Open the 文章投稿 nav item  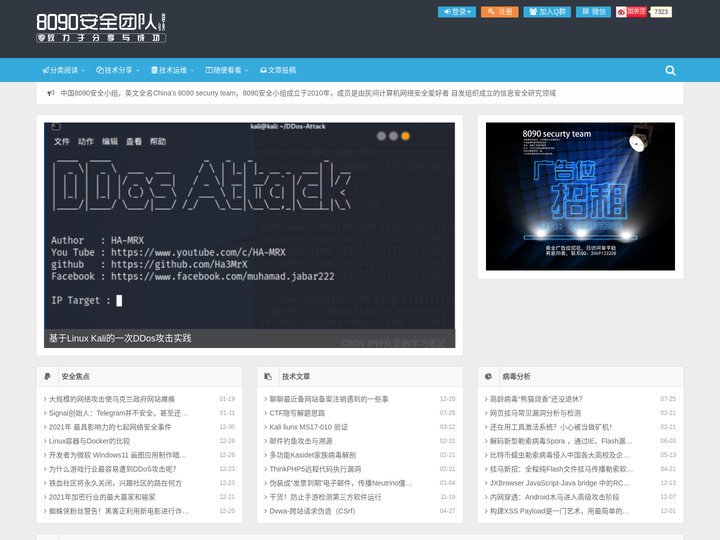pyautogui.click(x=278, y=70)
